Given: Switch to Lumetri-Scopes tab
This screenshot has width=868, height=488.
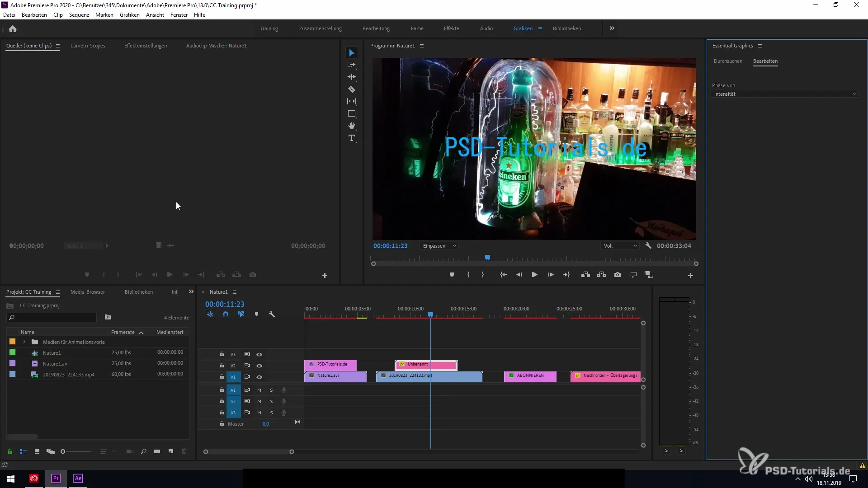Looking at the screenshot, I should 88,46.
